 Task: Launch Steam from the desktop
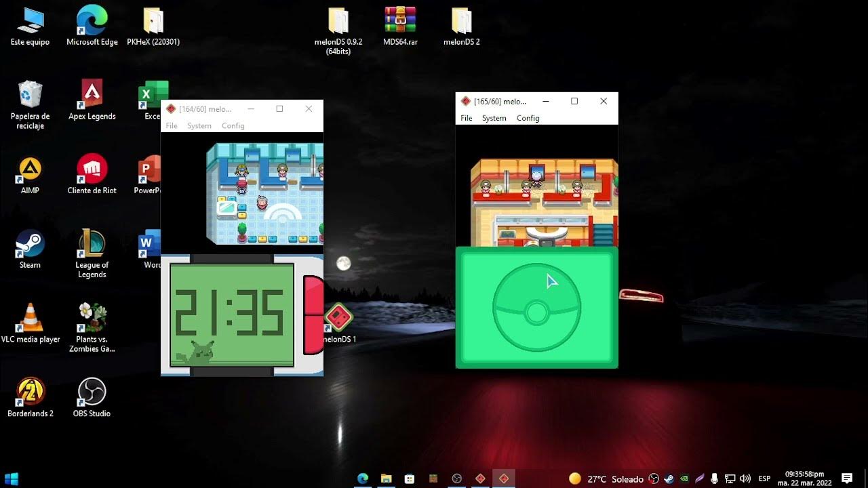click(x=30, y=249)
